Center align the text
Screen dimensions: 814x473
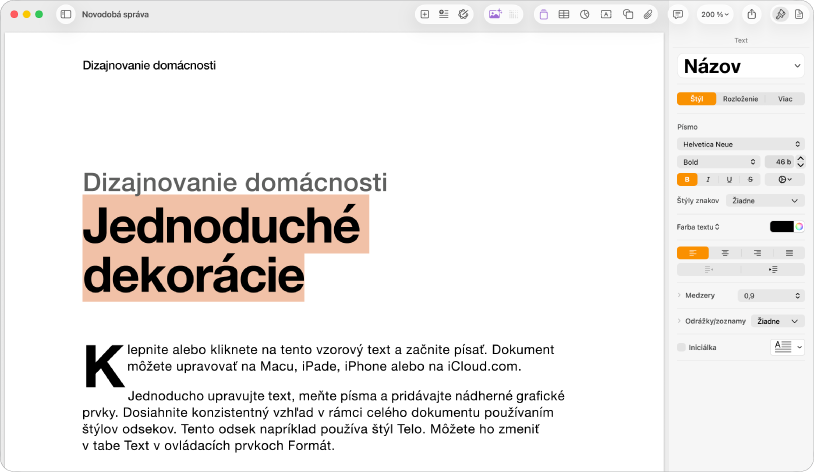[725, 253]
